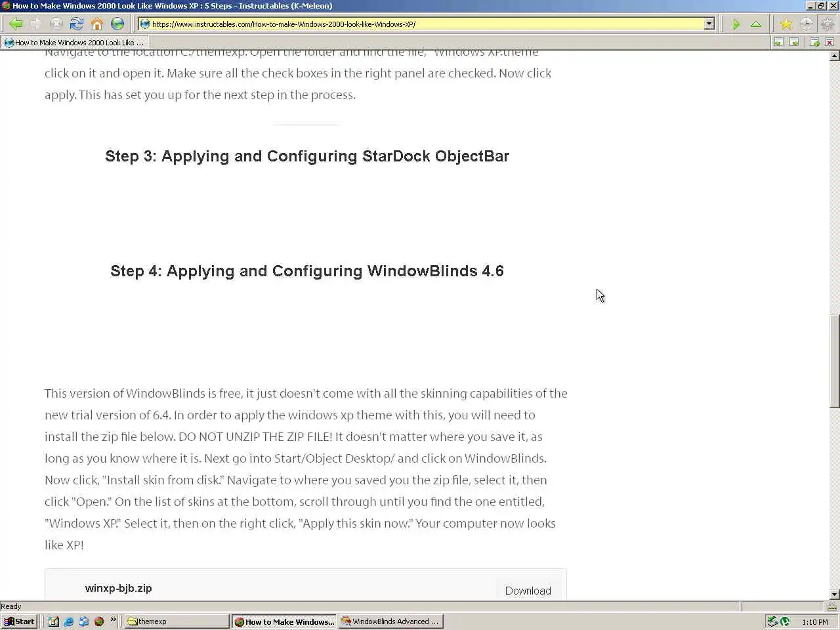Viewport: 840px width, 630px height.
Task: Click the vertical scrollbar thumb
Action: click(x=834, y=362)
